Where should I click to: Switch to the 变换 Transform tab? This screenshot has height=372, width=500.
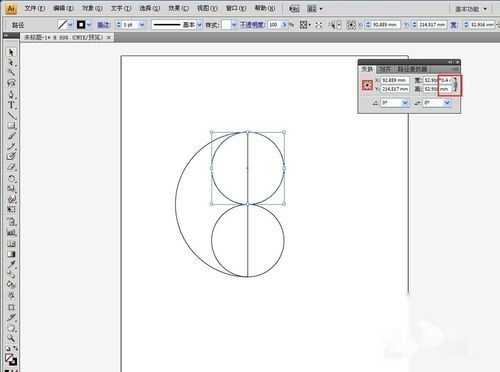[367, 69]
